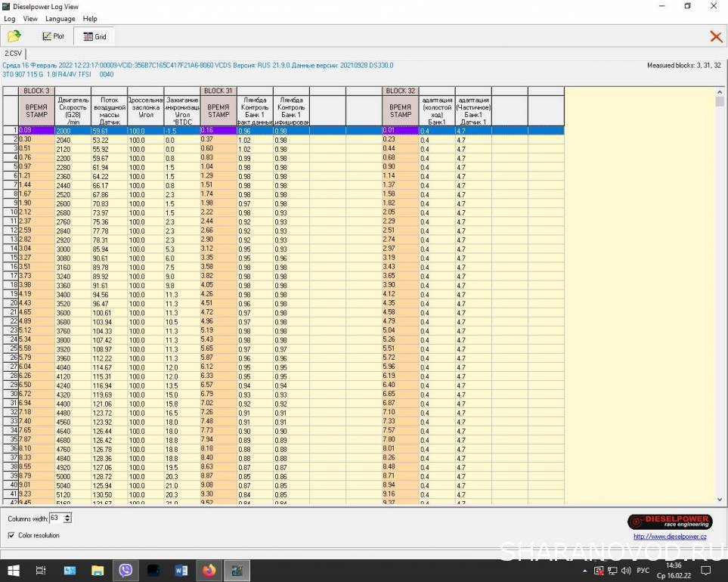Screen dimensions: 728x582
Task: Open Word from the taskbar
Action: tap(181, 571)
